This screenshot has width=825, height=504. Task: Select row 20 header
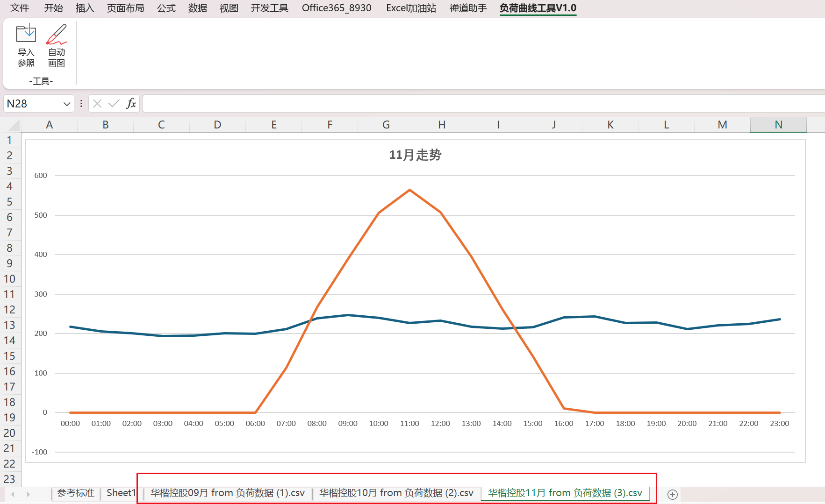pyautogui.click(x=10, y=433)
